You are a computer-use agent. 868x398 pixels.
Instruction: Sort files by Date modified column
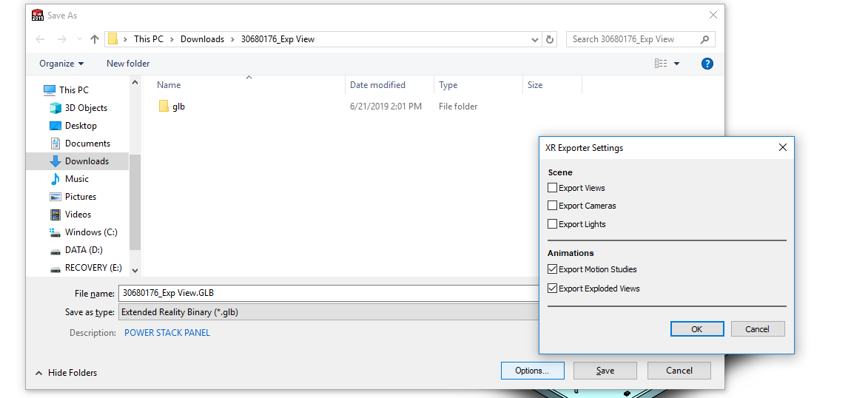[x=377, y=85]
